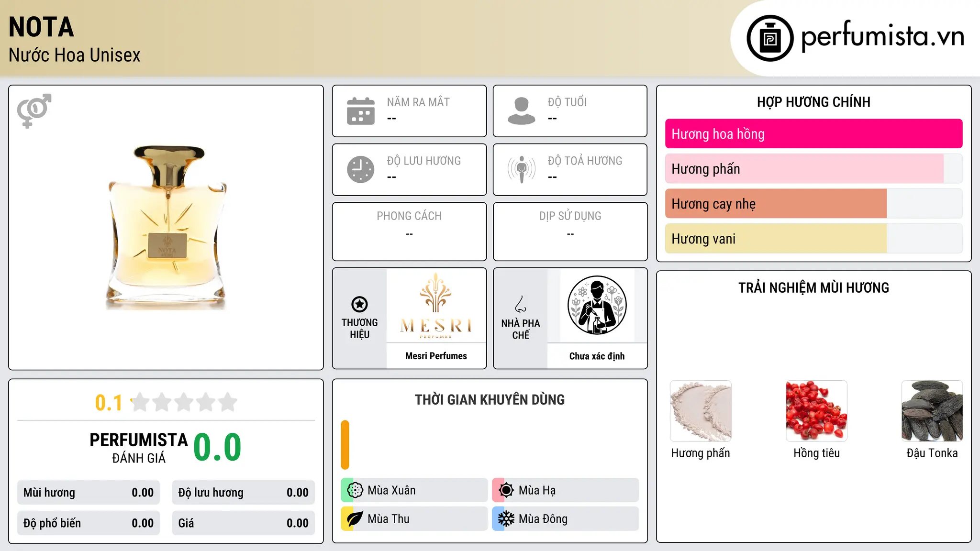Open the Mesri Perfumes brand logo
The height and width of the screenshot is (551, 980).
click(x=436, y=306)
